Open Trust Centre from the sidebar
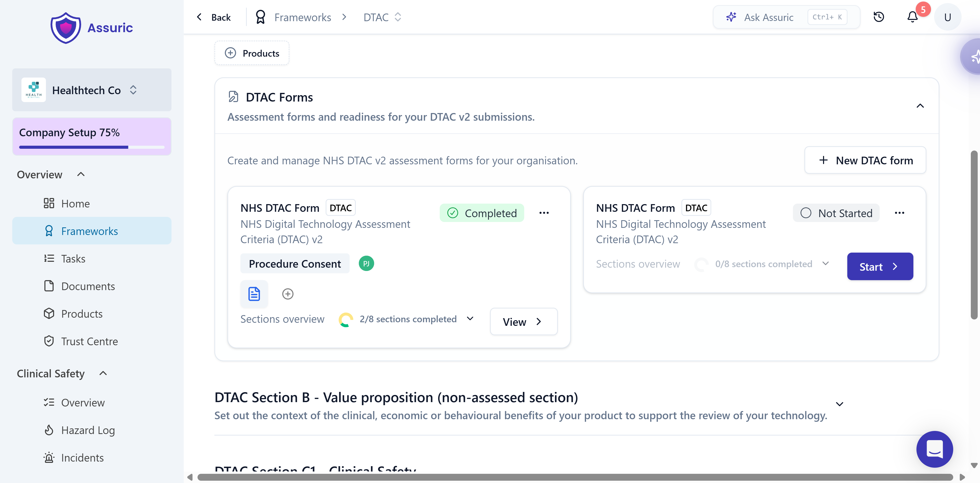The image size is (980, 483). point(92,341)
